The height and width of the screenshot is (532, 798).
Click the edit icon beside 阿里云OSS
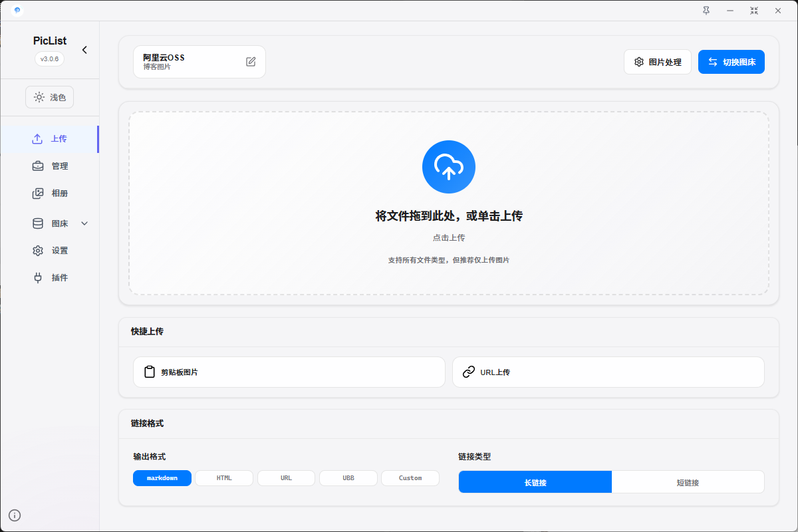pos(251,62)
